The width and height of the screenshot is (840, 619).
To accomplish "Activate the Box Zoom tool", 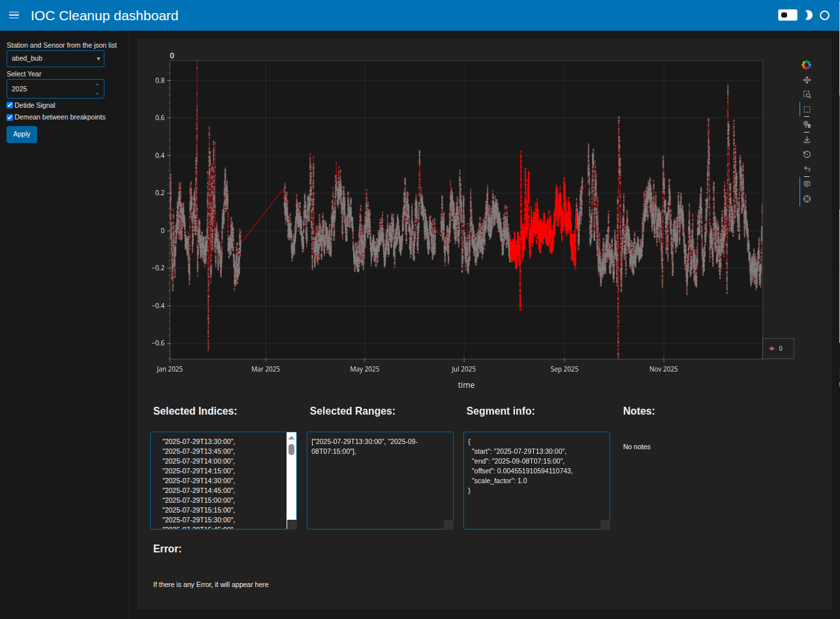I will [807, 95].
